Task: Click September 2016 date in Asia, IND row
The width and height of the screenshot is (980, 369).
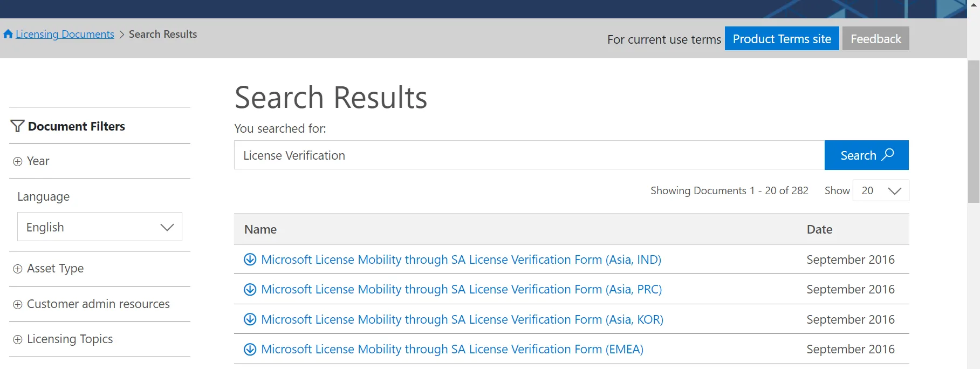Action: (851, 259)
